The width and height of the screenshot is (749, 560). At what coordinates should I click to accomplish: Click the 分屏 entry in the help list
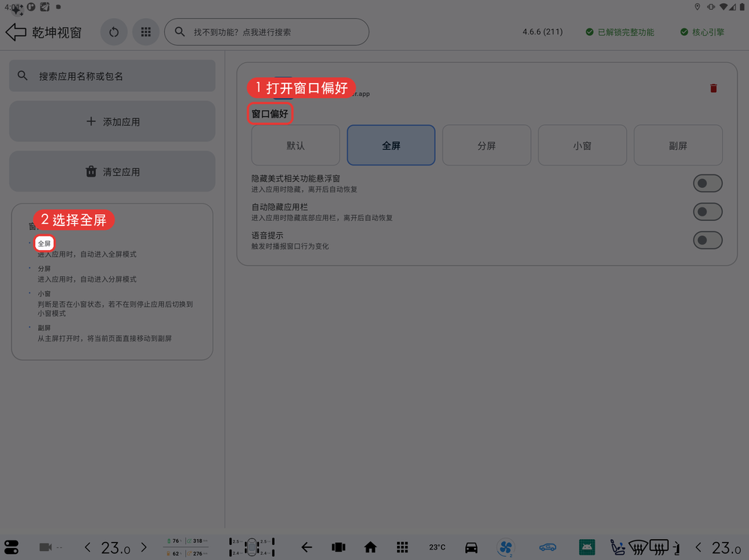pos(44,269)
